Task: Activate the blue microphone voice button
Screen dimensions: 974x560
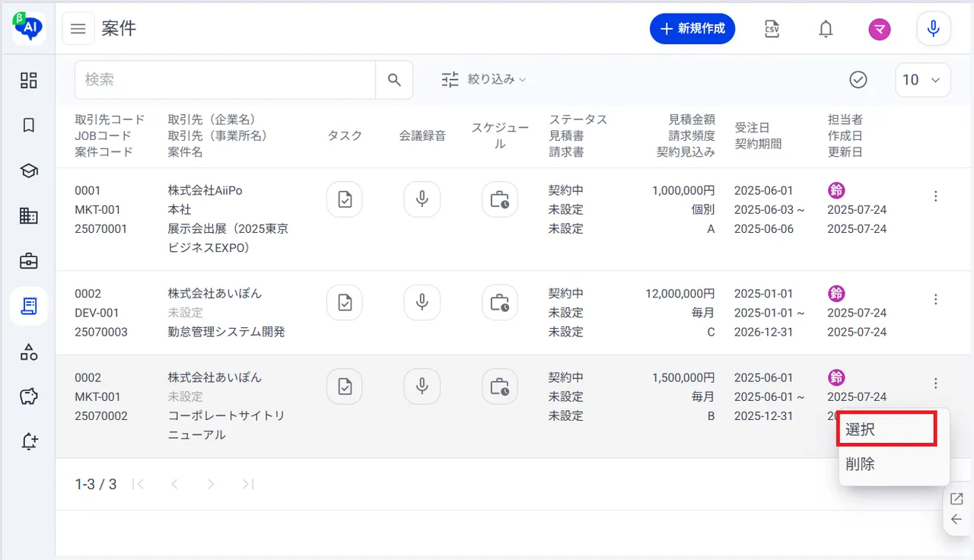Action: 934,29
